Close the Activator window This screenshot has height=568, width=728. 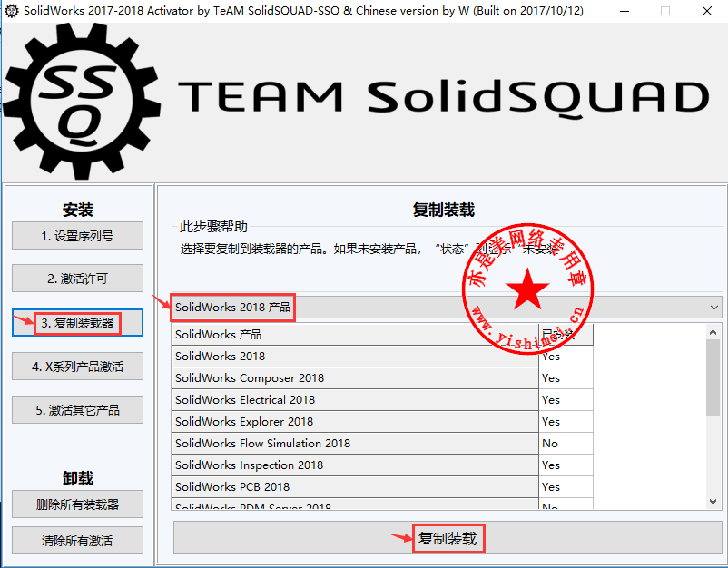point(706,11)
